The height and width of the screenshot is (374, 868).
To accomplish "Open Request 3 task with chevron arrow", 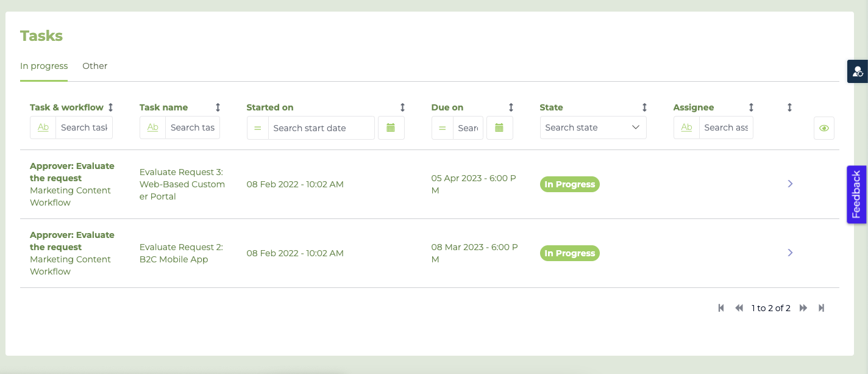I will click(790, 184).
